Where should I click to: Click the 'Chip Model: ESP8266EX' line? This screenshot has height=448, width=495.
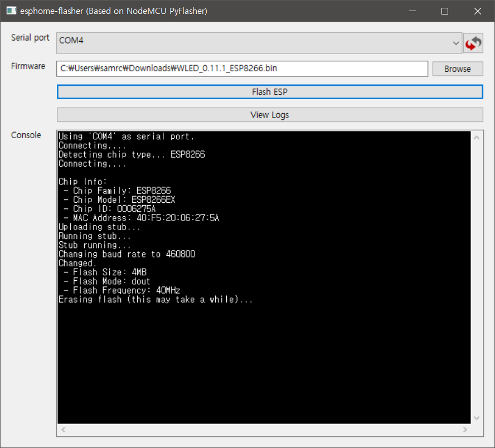point(119,200)
